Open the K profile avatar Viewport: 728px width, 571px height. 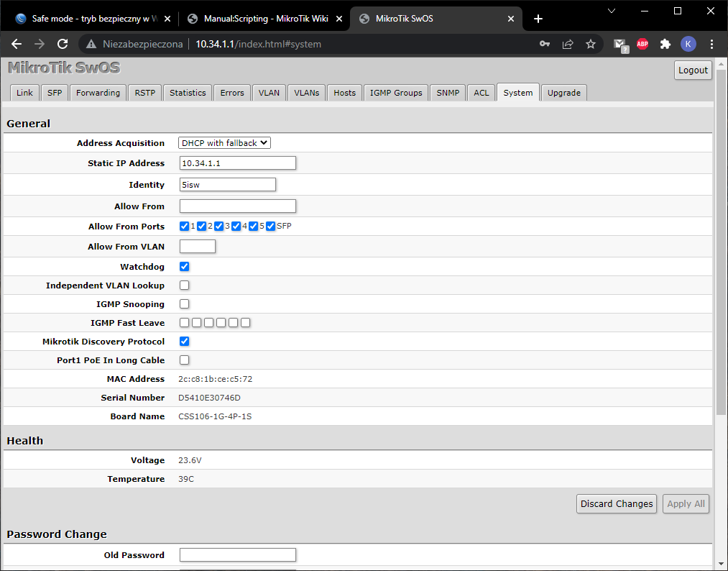point(688,44)
